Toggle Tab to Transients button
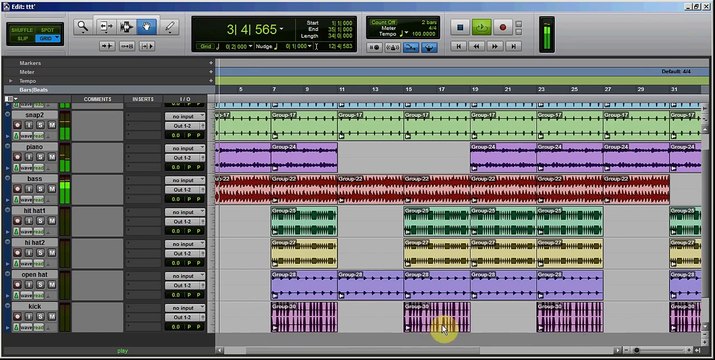The image size is (715, 360). click(x=107, y=46)
